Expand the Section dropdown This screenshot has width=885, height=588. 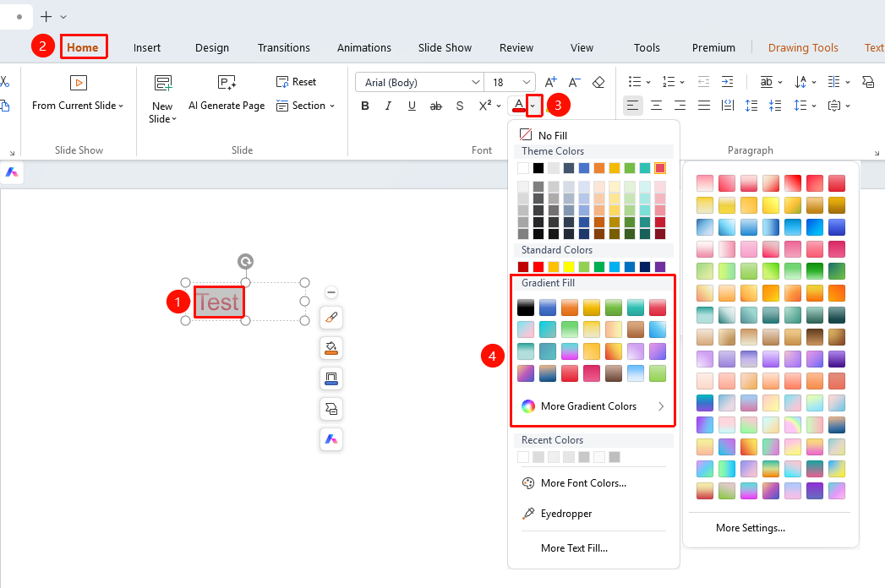(x=332, y=106)
